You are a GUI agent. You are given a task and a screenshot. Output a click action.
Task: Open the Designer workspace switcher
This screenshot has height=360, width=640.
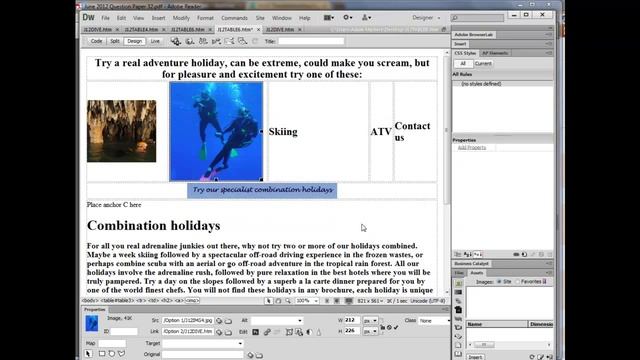click(426, 18)
